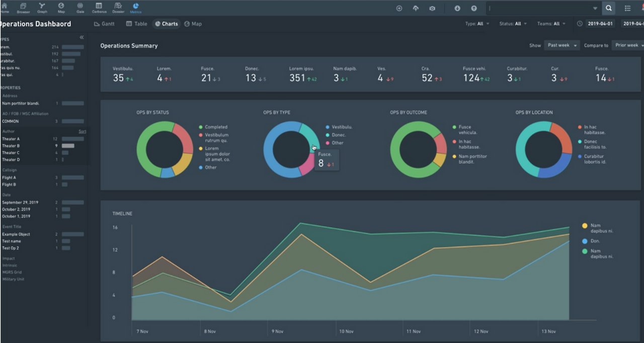
Task: Click the Sort link in Author section
Action: click(x=82, y=131)
